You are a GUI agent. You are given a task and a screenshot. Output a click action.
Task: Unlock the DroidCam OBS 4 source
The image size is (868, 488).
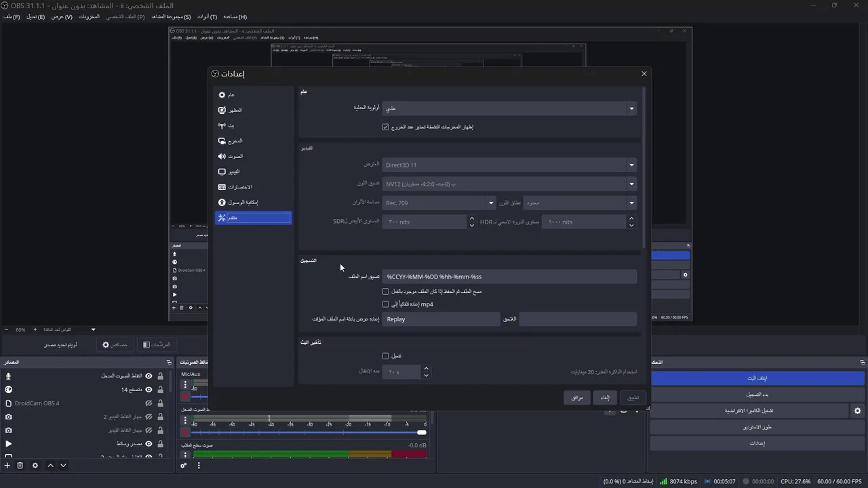tap(160, 403)
